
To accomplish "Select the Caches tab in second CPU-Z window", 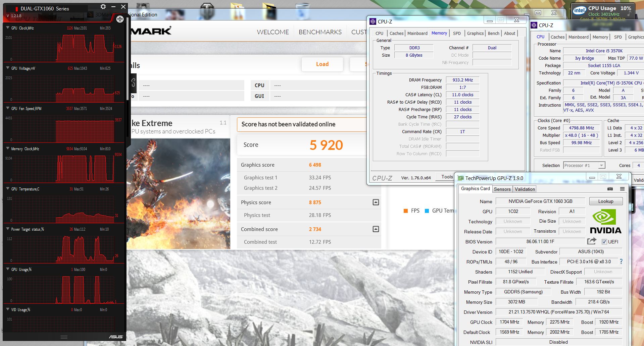I will click(x=557, y=37).
